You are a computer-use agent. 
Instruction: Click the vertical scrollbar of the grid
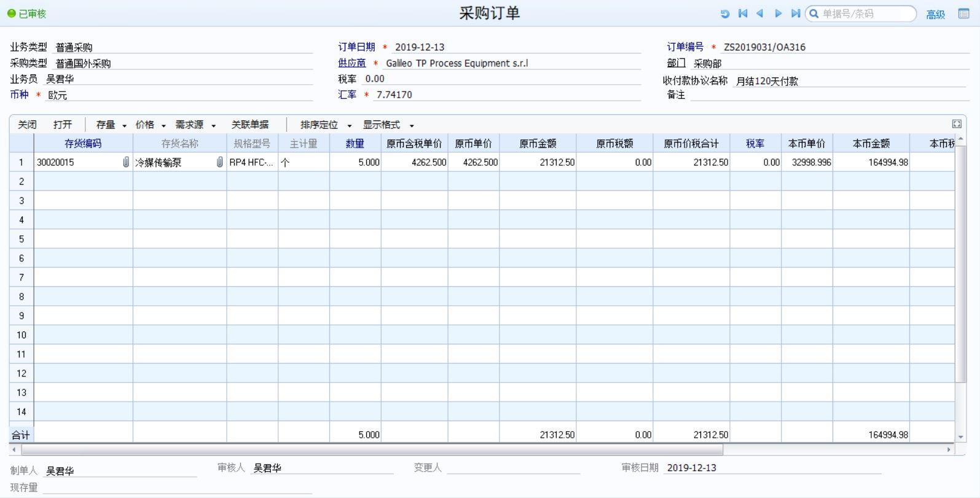(x=960, y=264)
